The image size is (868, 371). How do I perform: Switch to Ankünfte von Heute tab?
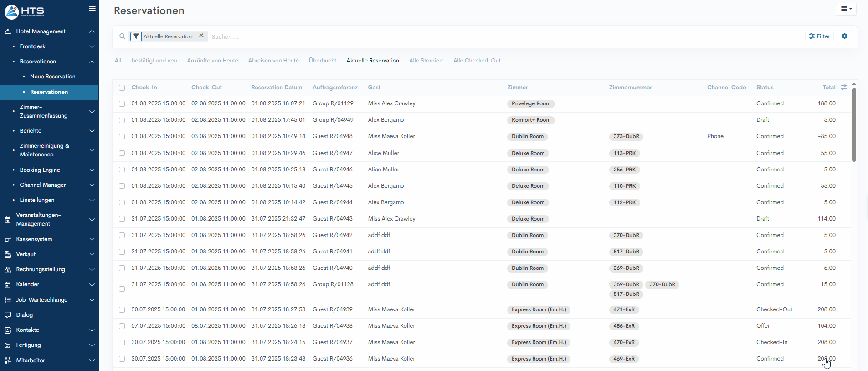click(212, 61)
